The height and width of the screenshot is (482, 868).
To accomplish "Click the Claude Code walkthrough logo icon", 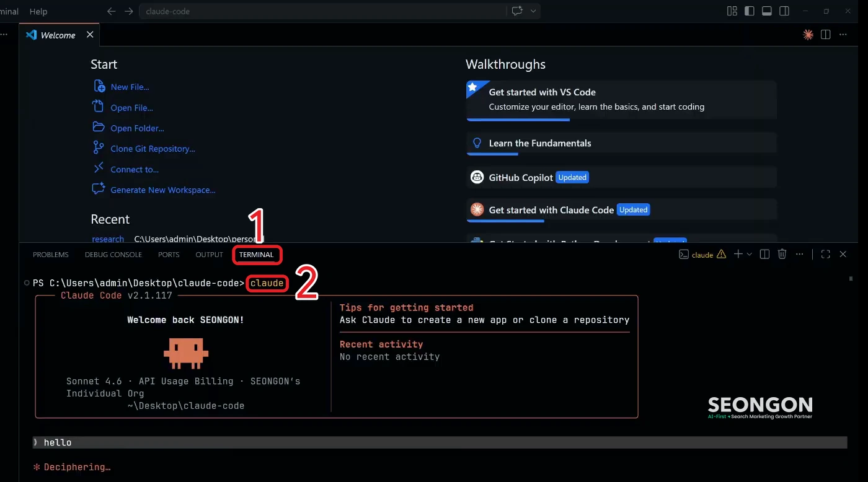I will [477, 209].
